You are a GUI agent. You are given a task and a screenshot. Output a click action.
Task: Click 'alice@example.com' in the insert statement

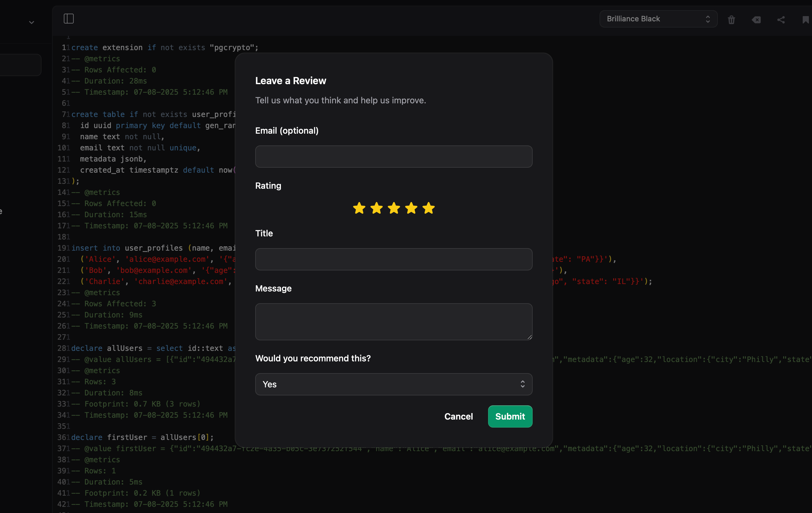point(167,259)
